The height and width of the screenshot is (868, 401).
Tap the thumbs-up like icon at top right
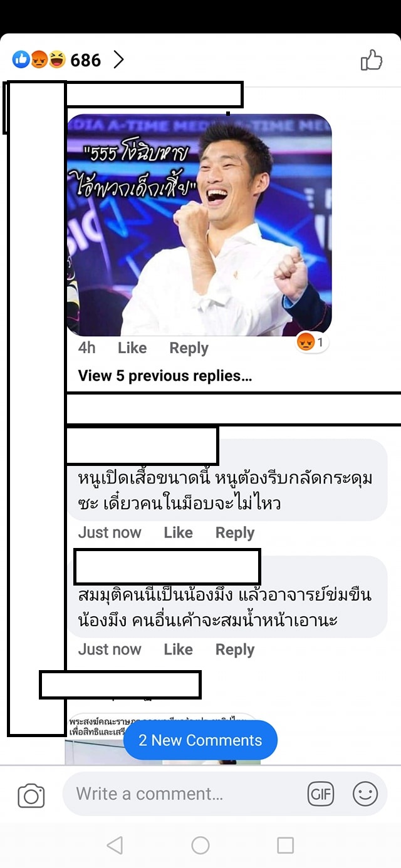point(372,60)
